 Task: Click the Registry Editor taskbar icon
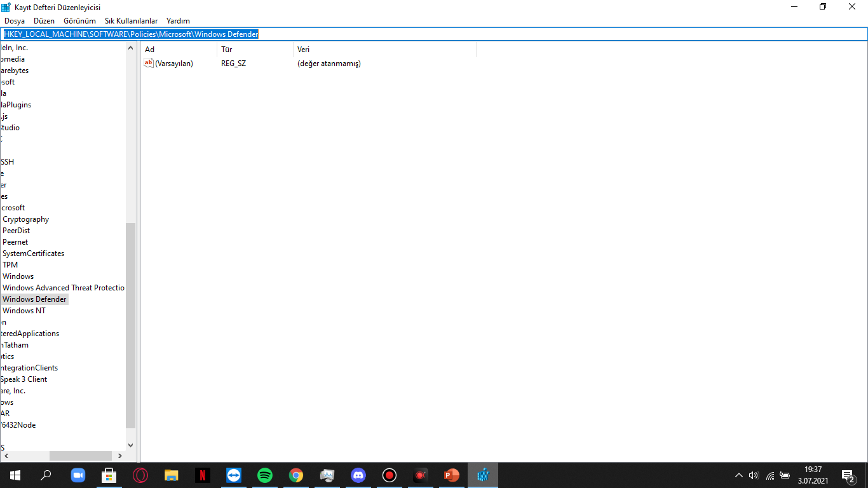pyautogui.click(x=483, y=475)
